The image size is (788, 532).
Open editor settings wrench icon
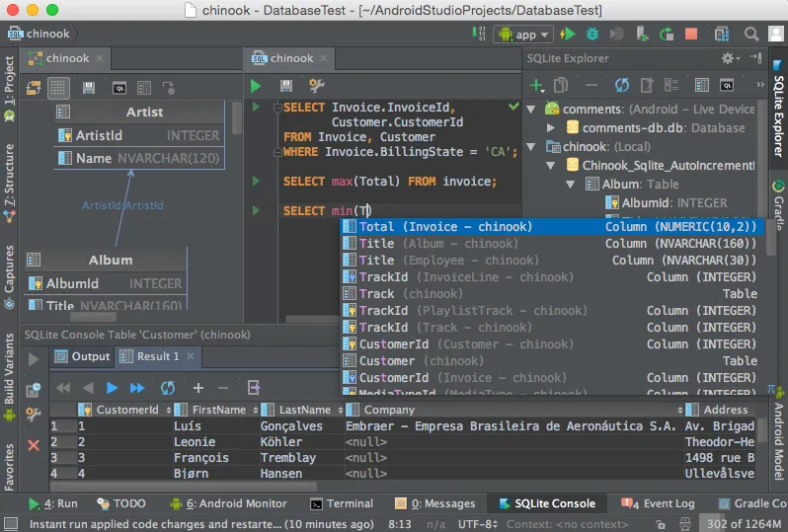click(317, 86)
